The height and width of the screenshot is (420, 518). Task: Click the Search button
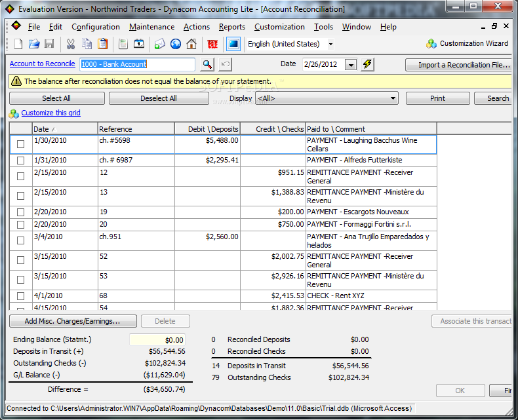point(493,98)
